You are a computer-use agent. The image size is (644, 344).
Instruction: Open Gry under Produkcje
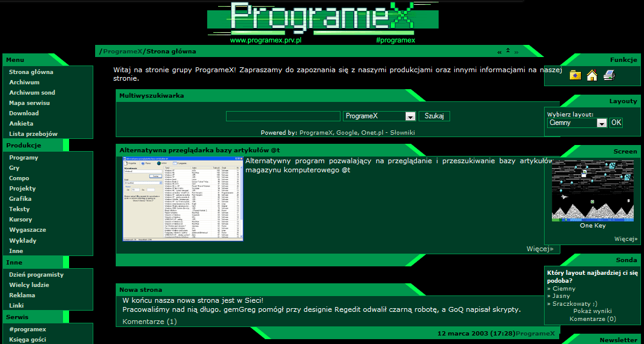coord(15,168)
